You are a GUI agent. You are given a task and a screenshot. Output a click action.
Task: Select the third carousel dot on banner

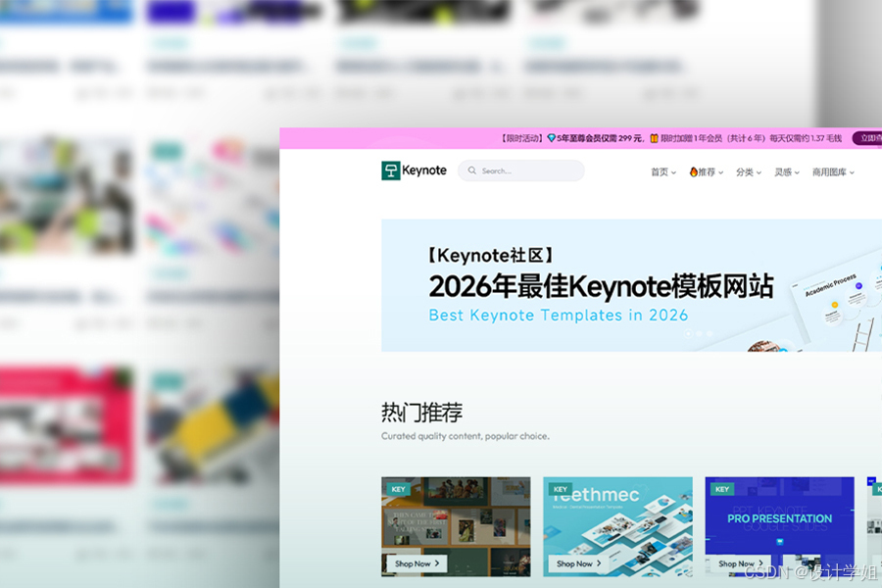point(710,333)
